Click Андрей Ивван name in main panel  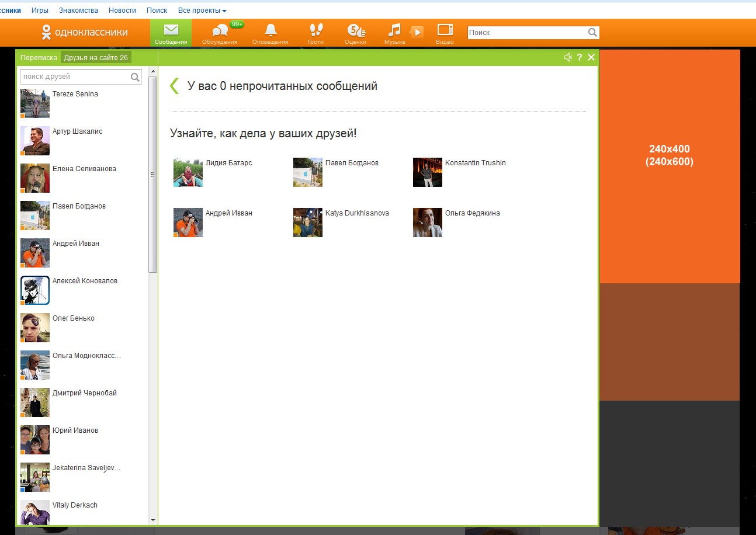(229, 213)
